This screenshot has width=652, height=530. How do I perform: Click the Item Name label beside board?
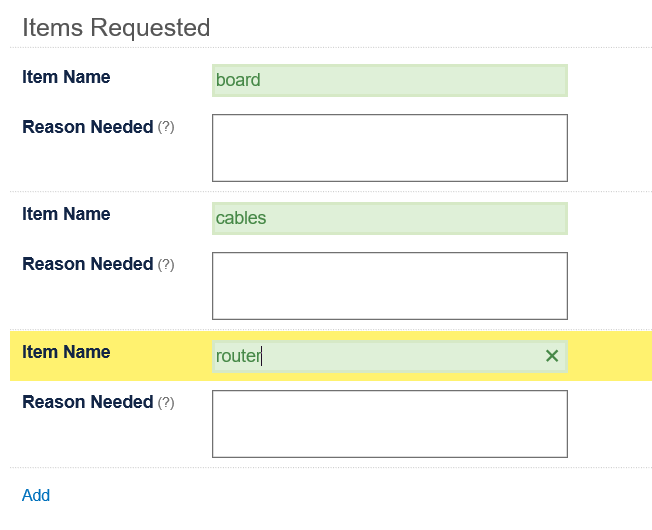[x=66, y=77]
